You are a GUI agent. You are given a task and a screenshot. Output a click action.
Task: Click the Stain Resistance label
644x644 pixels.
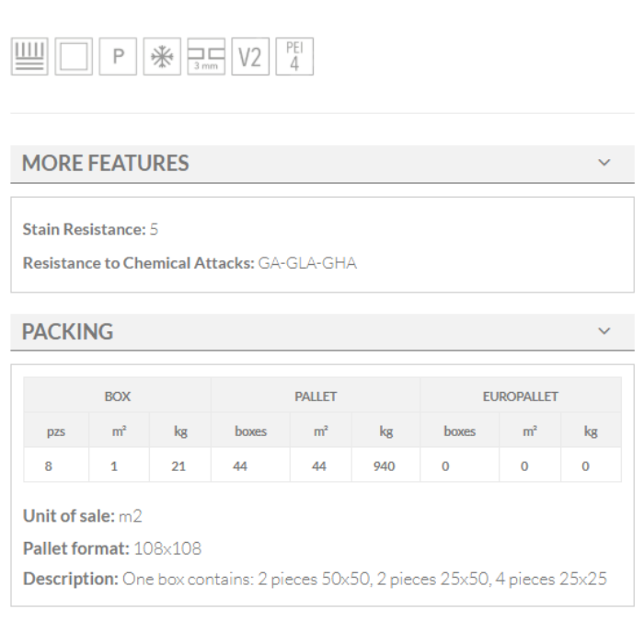[84, 229]
